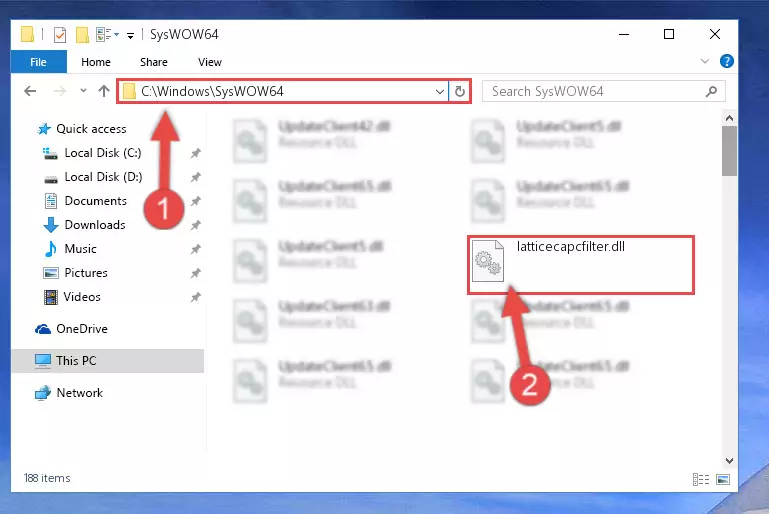This screenshot has height=514, width=769.
Task: Click the pin icon next to Downloads
Action: click(195, 225)
